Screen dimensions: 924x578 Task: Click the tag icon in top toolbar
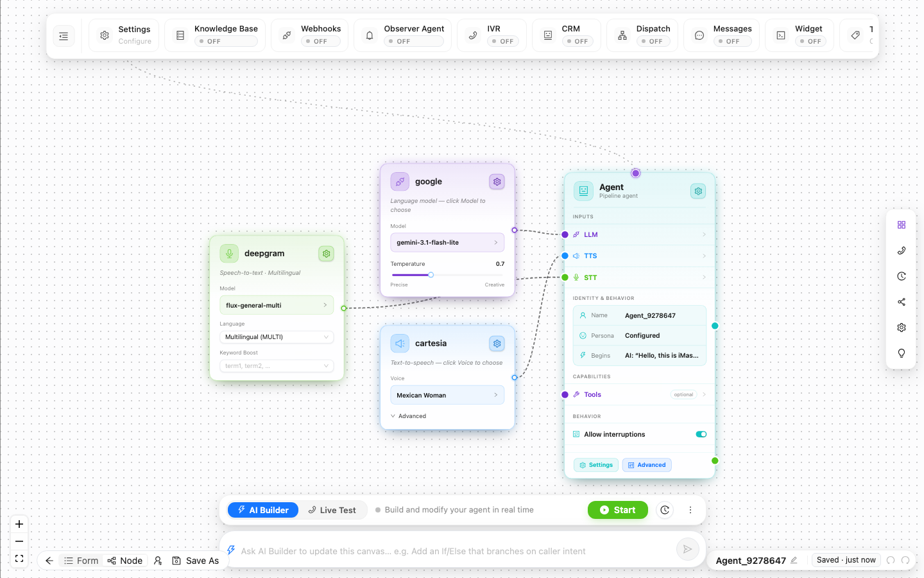pos(855,36)
